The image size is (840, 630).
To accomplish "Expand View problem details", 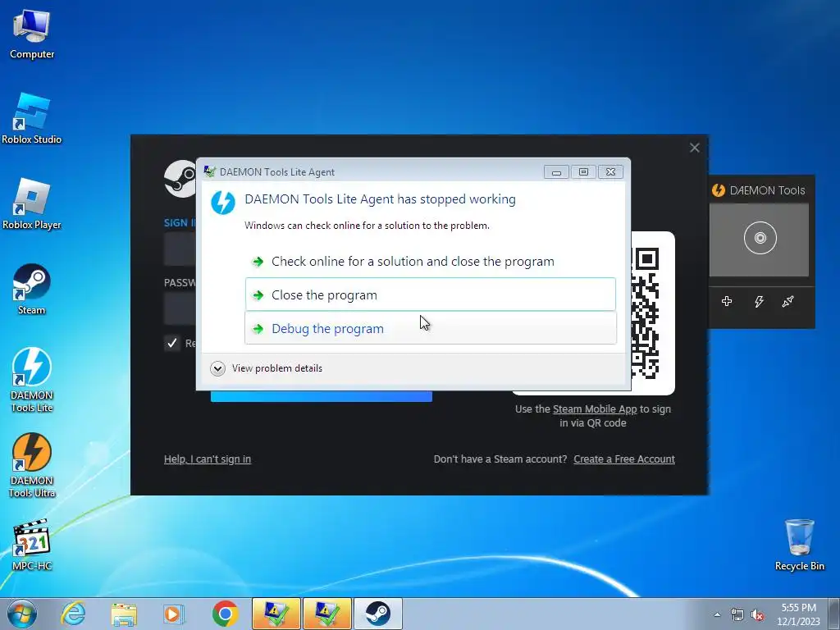I will (x=267, y=368).
